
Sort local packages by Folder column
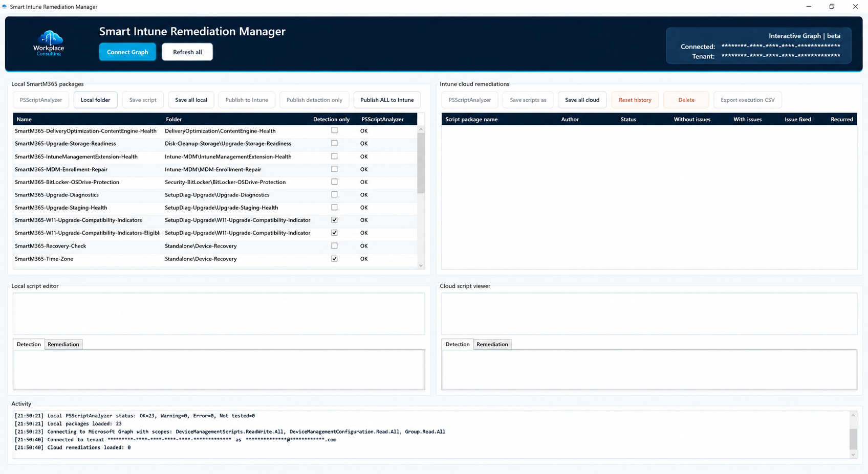tap(174, 119)
